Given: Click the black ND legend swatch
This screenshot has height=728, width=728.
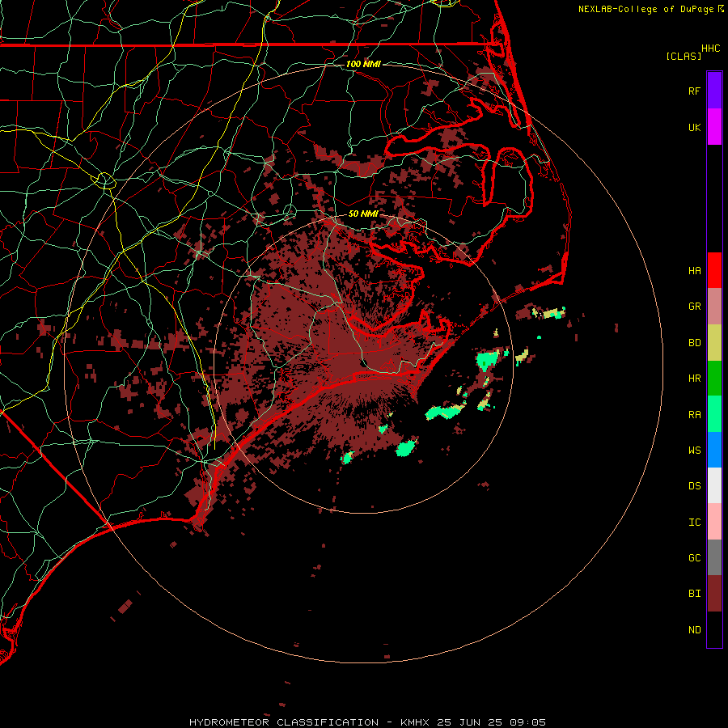Looking at the screenshot, I should coord(714,629).
